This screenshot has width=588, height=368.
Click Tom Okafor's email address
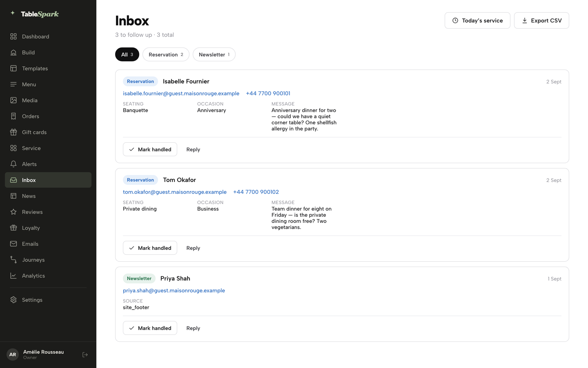(175, 192)
